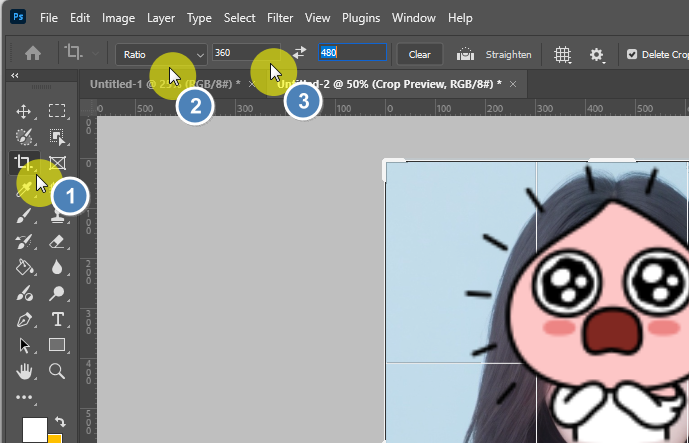The image size is (689, 443).
Task: Click the Straighten level icon
Action: pos(465,54)
